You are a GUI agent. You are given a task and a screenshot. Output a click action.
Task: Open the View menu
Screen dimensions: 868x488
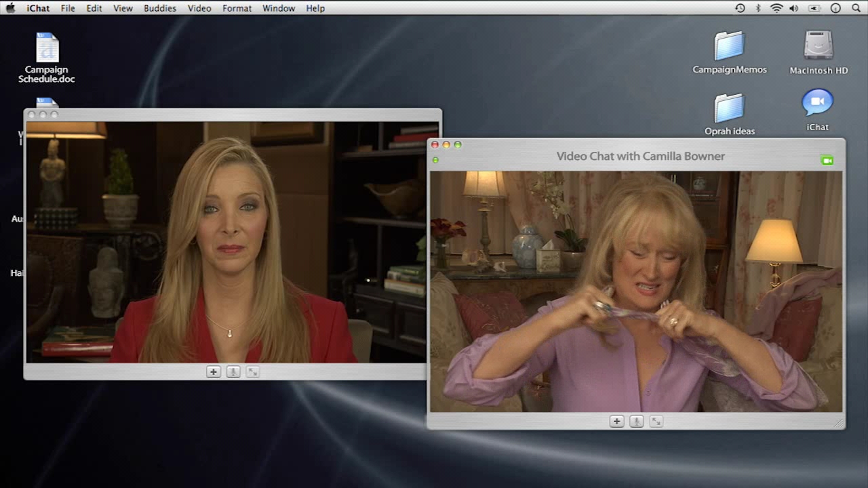click(123, 8)
